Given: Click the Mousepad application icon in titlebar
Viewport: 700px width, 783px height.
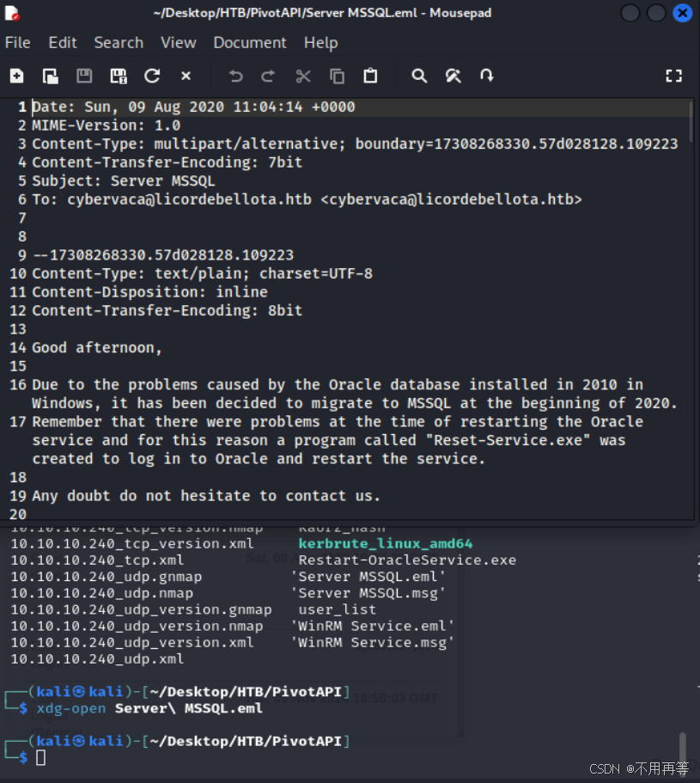Looking at the screenshot, I should (12, 13).
